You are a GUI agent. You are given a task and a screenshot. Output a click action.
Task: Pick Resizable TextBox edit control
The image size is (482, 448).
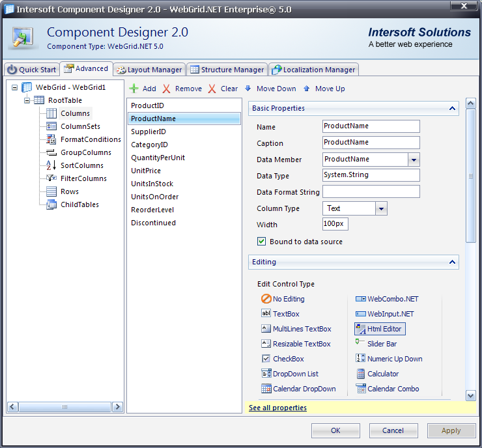click(x=296, y=344)
